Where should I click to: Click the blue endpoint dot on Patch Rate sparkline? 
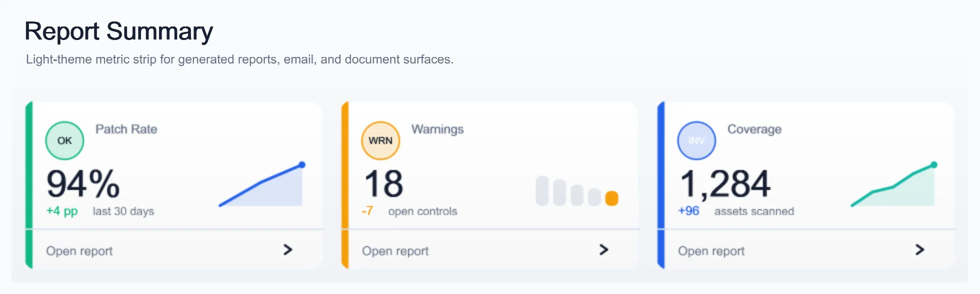[x=302, y=164]
